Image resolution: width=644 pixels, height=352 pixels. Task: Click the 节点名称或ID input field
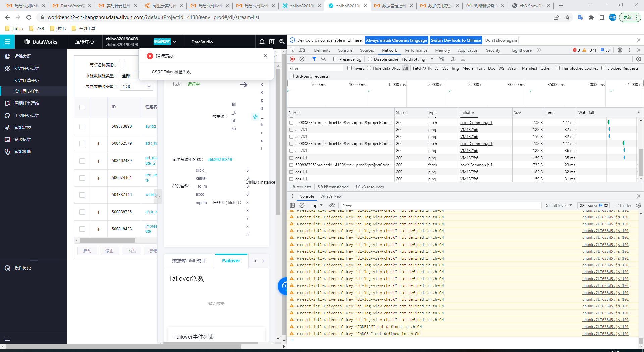tap(122, 65)
